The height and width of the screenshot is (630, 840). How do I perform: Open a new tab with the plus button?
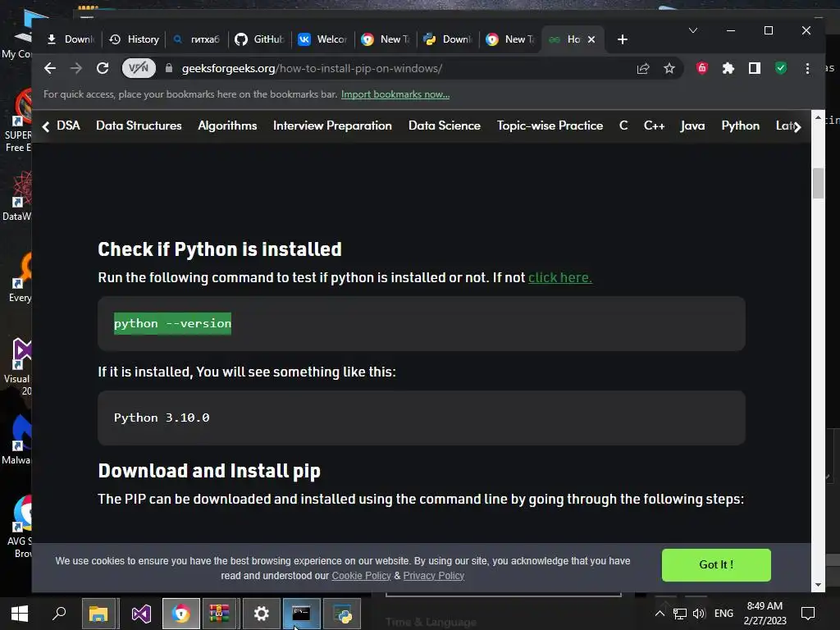click(622, 39)
